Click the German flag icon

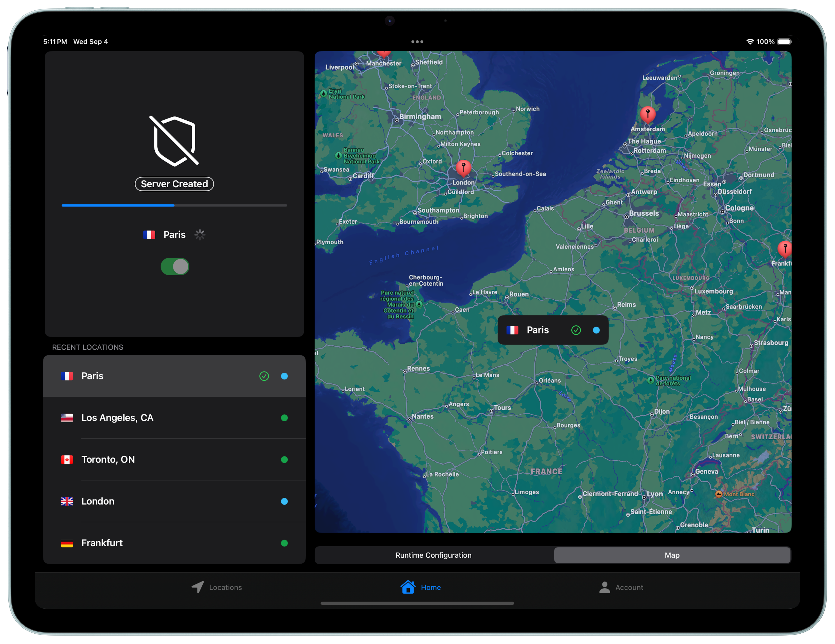67,543
